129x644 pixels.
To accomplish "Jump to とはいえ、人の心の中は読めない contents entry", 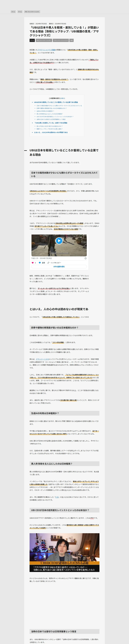I will point(51,132).
